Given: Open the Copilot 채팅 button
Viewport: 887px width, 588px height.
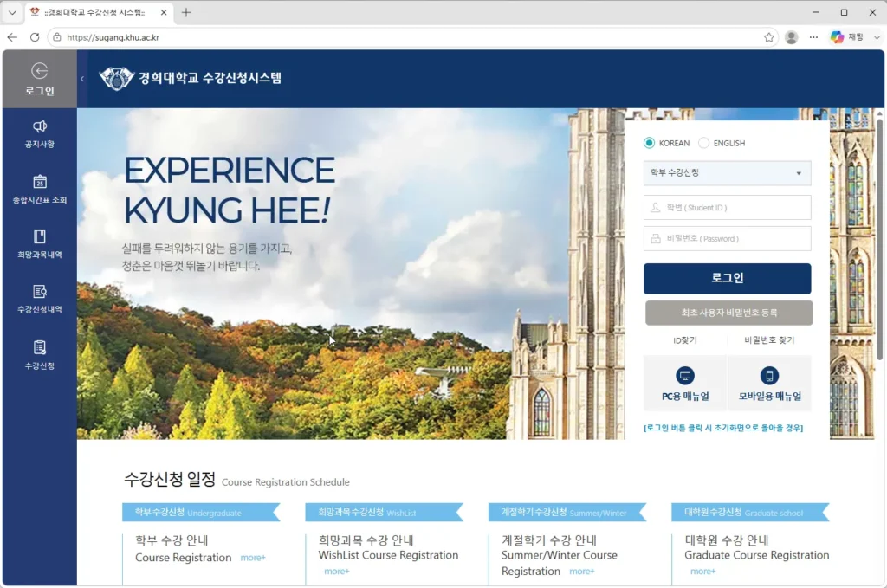Looking at the screenshot, I should [x=846, y=37].
